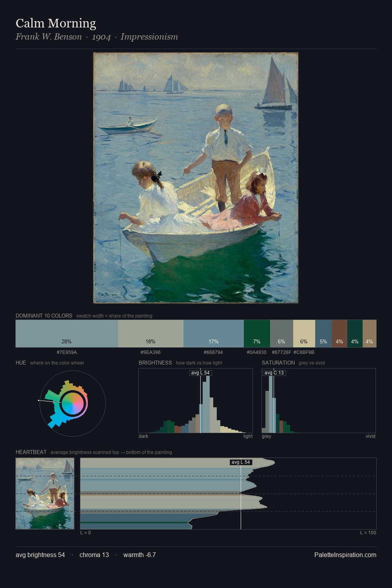The width and height of the screenshot is (392, 588).
Task: Click the 'avg L 54' brightness histogram label
Action: [200, 373]
